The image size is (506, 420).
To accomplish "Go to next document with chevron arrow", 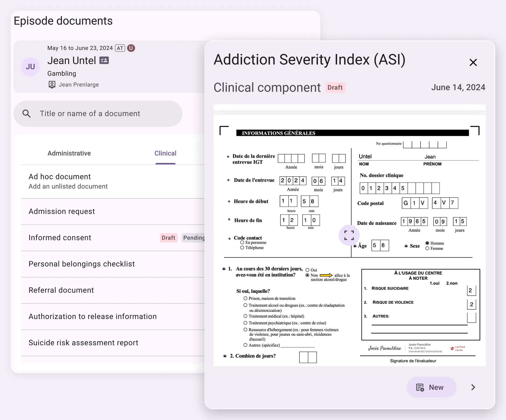I will coord(473,387).
